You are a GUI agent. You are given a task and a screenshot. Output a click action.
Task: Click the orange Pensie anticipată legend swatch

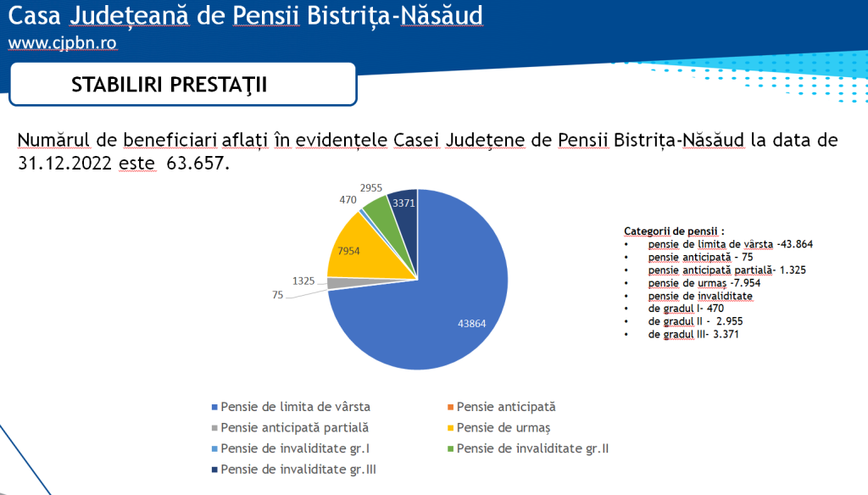tap(451, 408)
